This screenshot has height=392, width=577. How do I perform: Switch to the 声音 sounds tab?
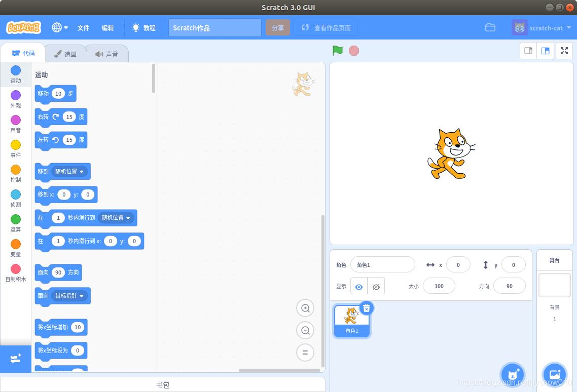click(x=107, y=54)
